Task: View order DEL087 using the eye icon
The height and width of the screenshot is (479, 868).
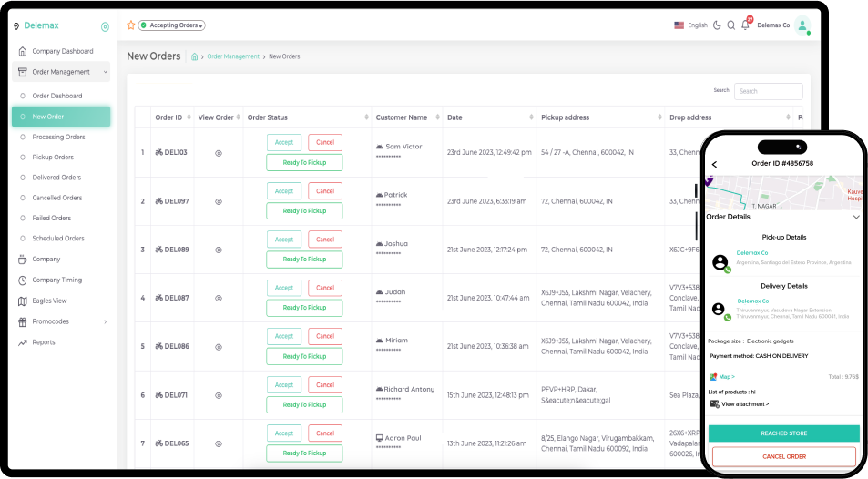Action: tap(219, 299)
